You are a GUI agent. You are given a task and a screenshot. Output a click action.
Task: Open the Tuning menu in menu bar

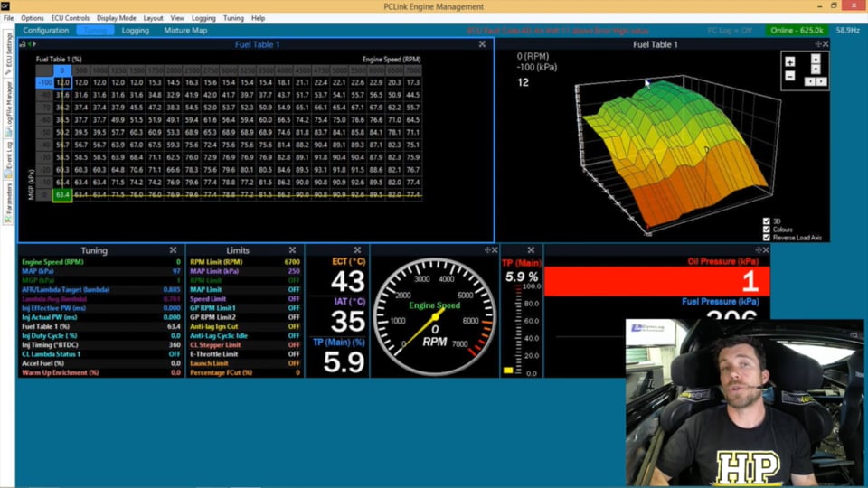[233, 18]
